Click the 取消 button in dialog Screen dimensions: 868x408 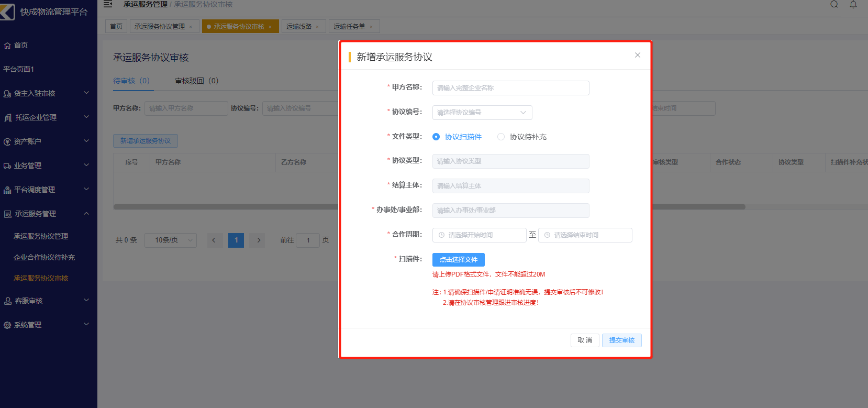click(585, 340)
